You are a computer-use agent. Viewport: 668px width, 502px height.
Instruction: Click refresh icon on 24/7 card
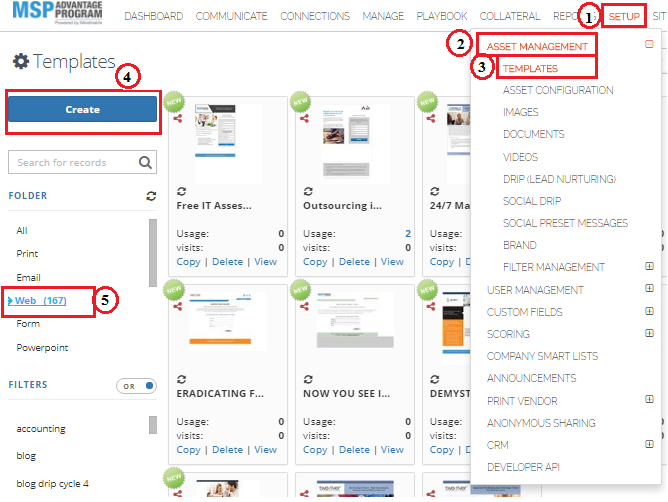(435, 191)
